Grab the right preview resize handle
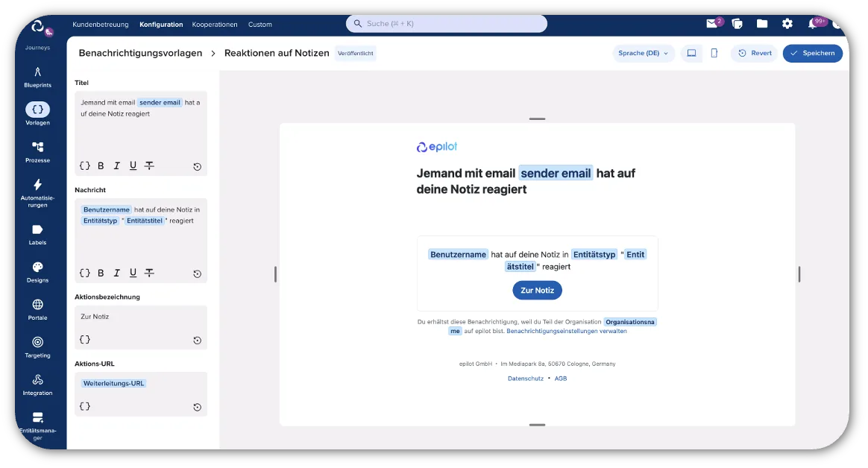The width and height of the screenshot is (868, 468). click(x=799, y=273)
